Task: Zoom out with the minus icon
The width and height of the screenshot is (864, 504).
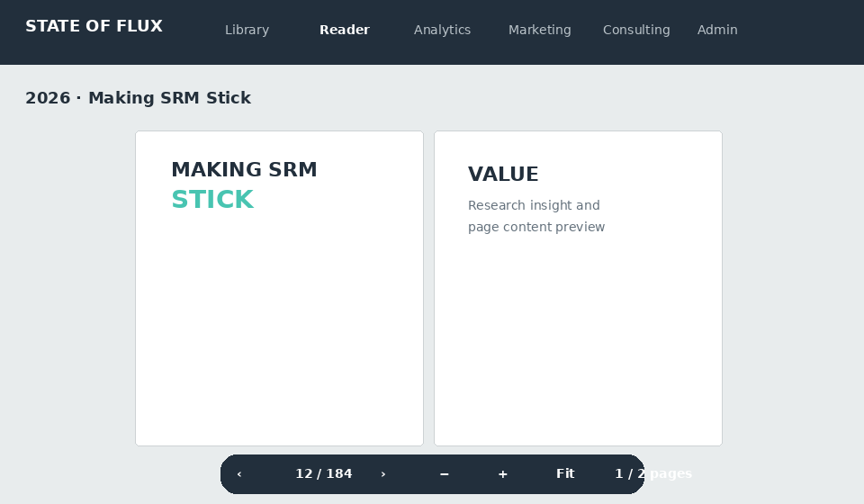Action: (x=445, y=474)
